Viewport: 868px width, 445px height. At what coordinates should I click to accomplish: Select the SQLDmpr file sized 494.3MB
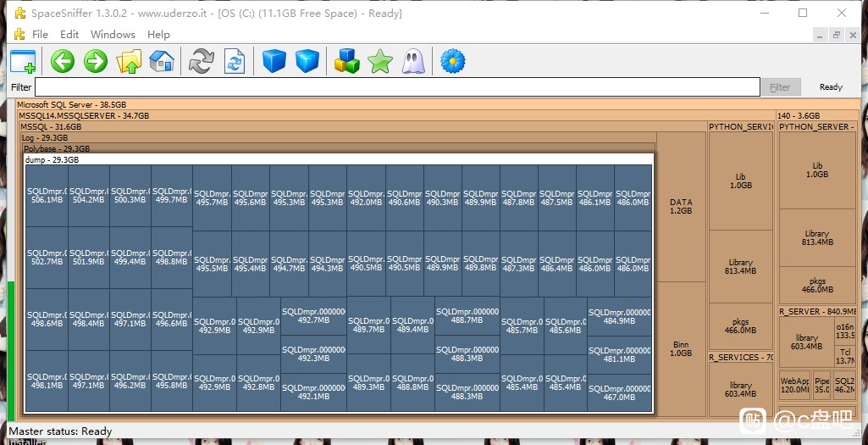328,264
